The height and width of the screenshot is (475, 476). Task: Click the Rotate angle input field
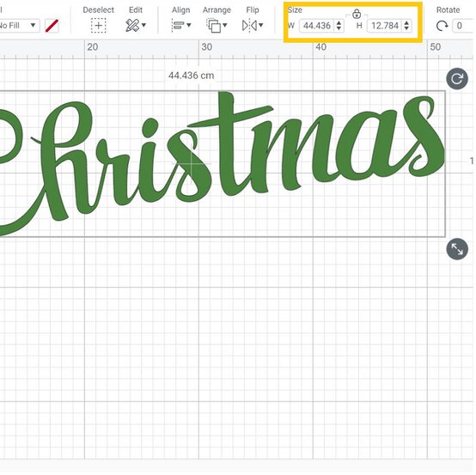(x=463, y=26)
